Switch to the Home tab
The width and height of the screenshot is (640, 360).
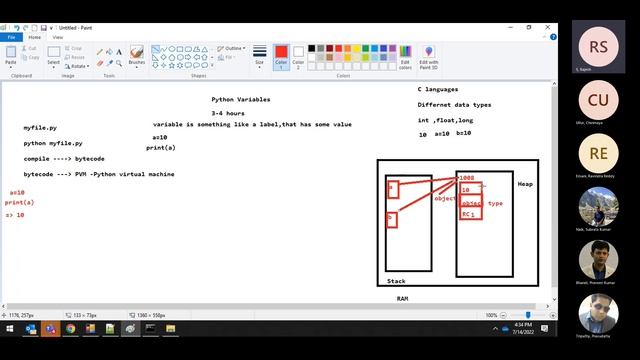pos(35,37)
